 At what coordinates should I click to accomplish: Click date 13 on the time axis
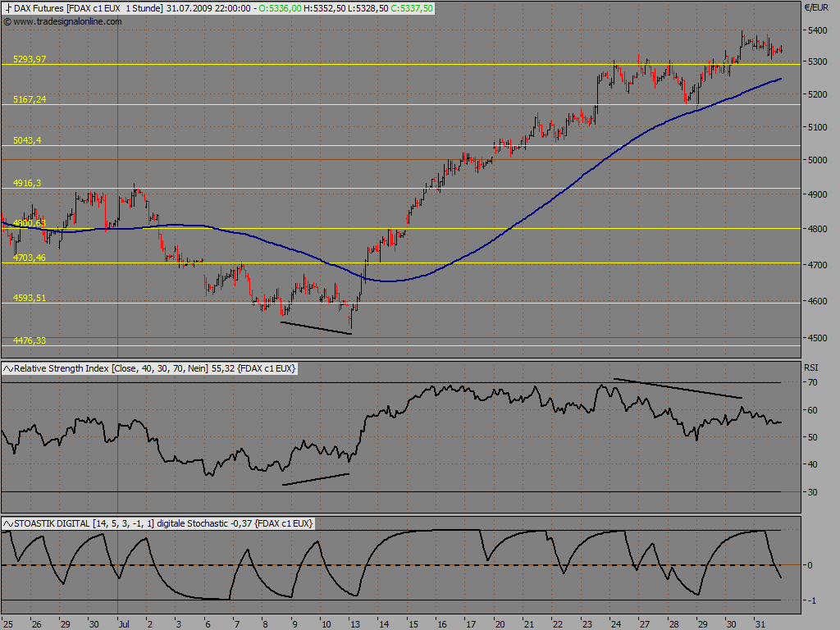354,624
